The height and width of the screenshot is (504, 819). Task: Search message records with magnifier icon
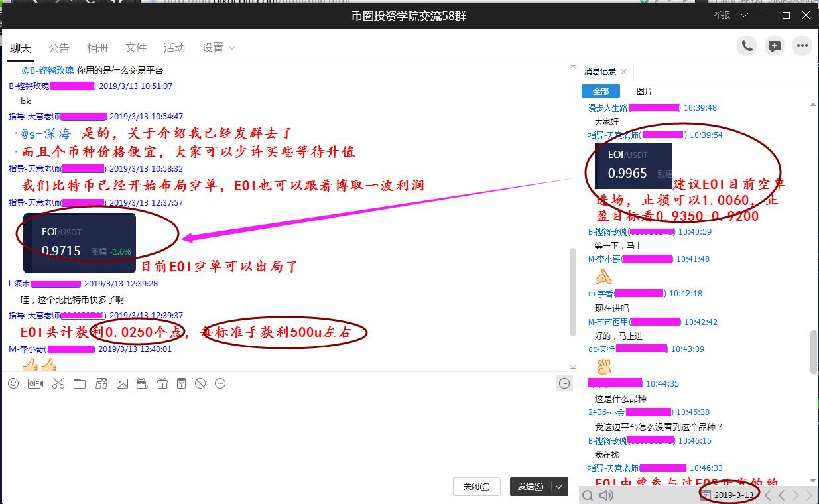[587, 495]
